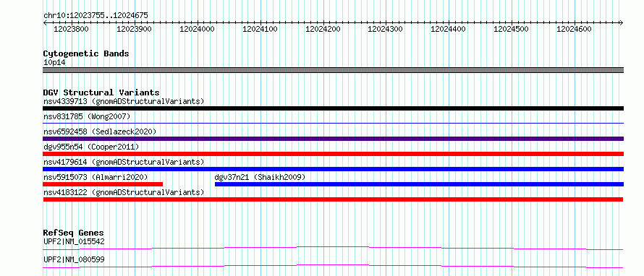Click ruler position 12024400
Viewport: 644px width, 276px height.
[448, 29]
